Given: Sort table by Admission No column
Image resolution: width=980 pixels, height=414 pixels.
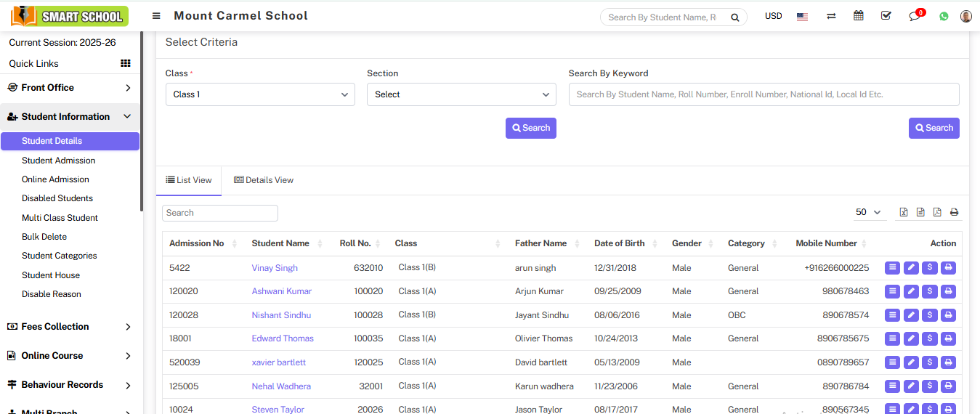Looking at the screenshot, I should (x=197, y=243).
